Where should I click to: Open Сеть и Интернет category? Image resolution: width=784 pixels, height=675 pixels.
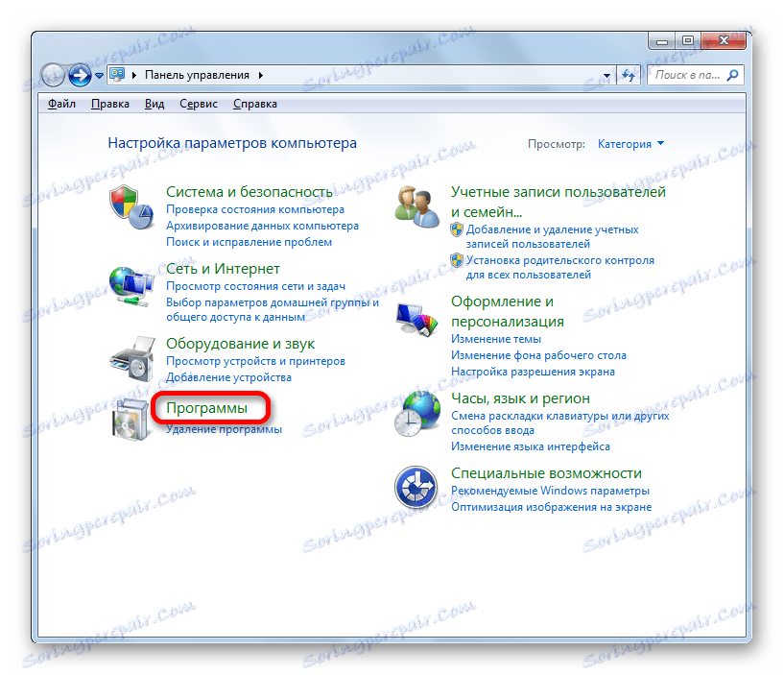[223, 269]
